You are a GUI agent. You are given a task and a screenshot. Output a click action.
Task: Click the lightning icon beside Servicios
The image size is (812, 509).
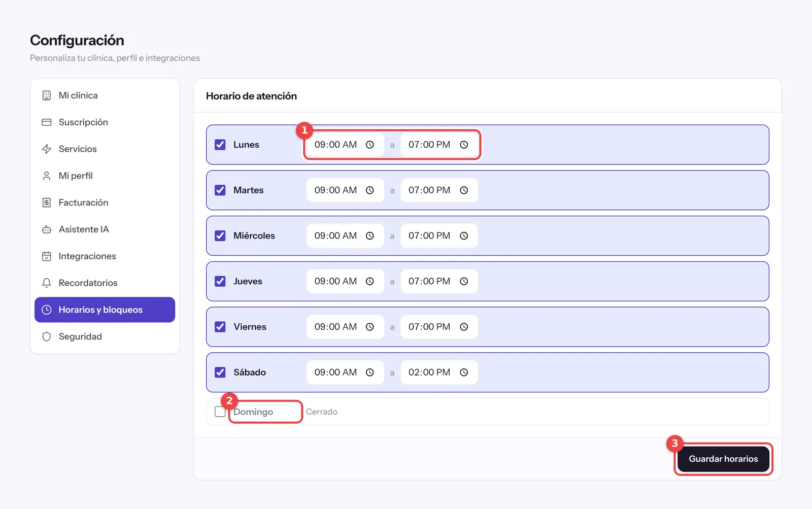click(x=47, y=149)
